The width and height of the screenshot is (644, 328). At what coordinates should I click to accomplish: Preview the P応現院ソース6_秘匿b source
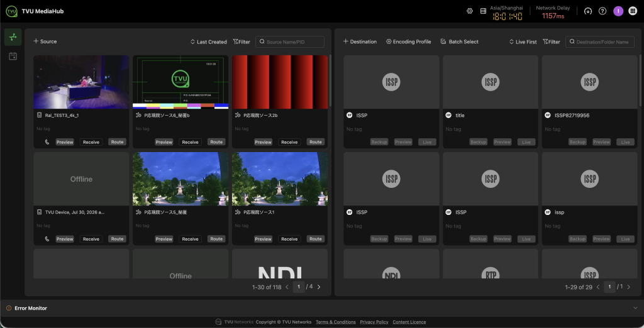[x=164, y=142]
